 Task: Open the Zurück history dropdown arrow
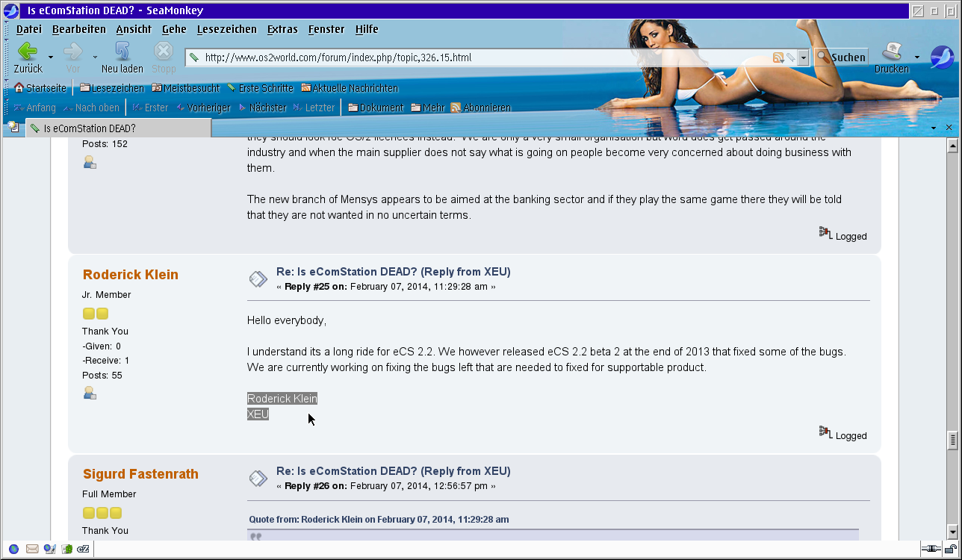tap(51, 57)
